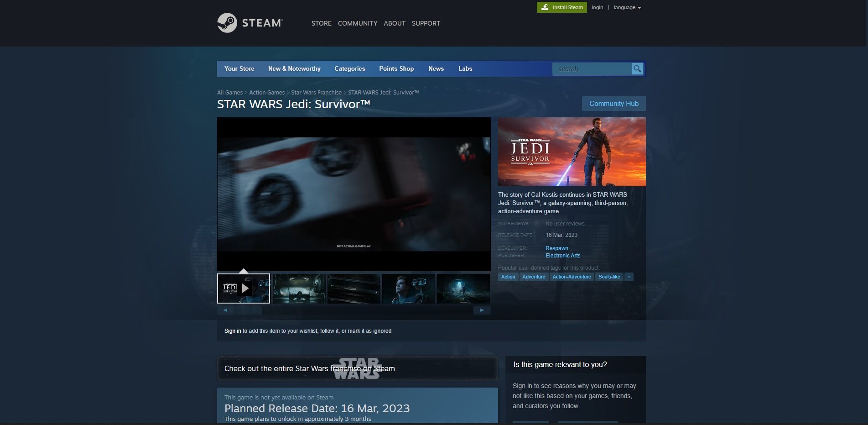Click the left arrow of thumbnail strip

225,310
